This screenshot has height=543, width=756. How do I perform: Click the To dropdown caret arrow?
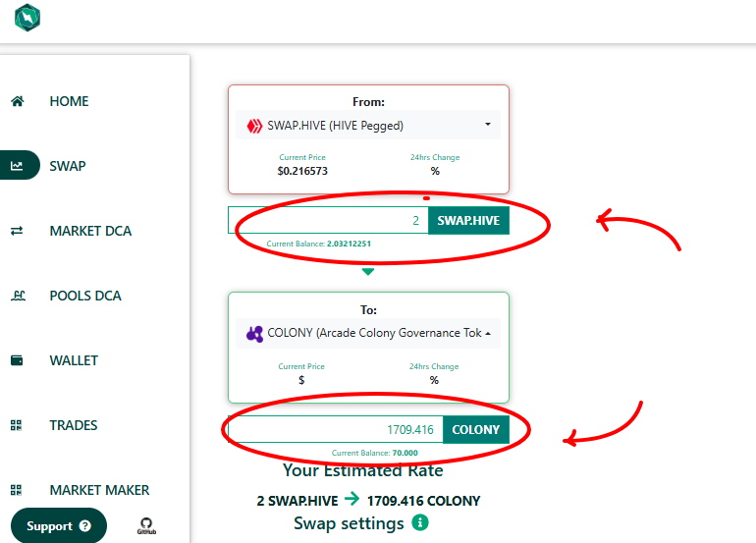click(488, 333)
